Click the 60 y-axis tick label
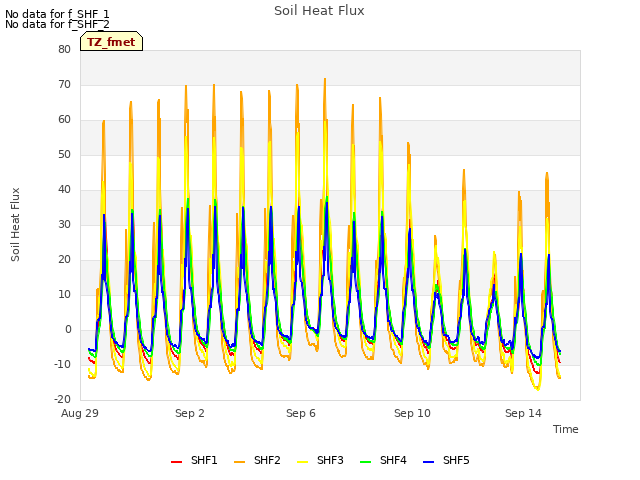This screenshot has width=640, height=480. click(64, 120)
